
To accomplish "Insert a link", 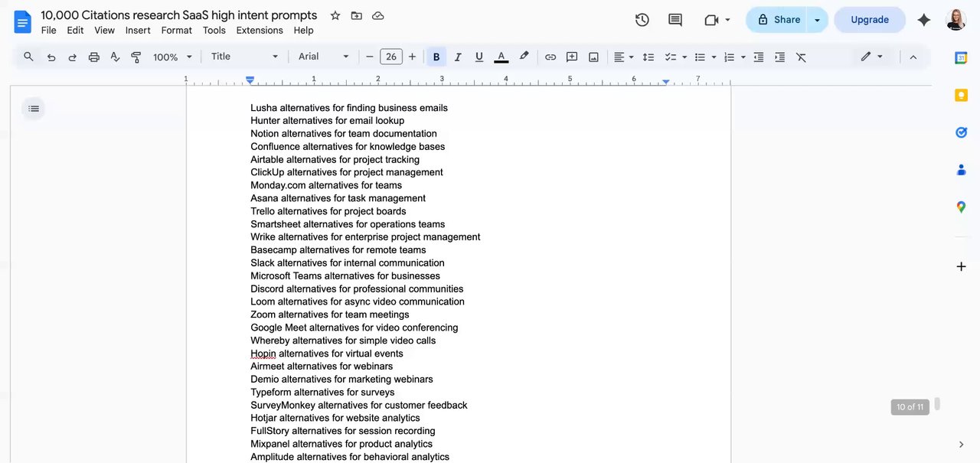I will pyautogui.click(x=550, y=57).
